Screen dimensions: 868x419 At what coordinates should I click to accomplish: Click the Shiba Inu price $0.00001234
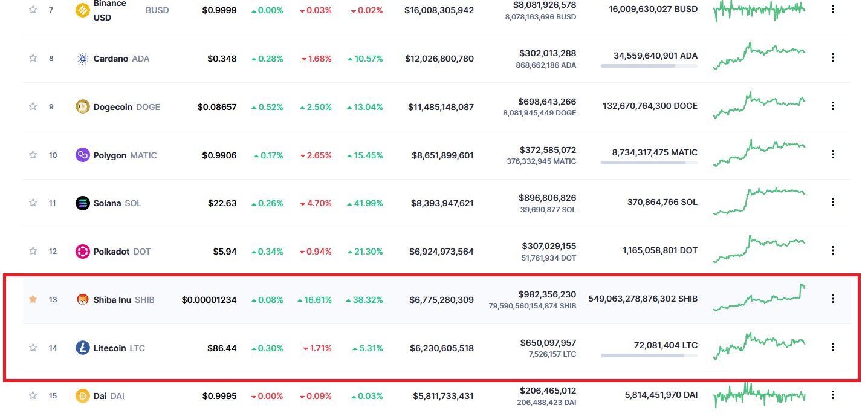click(x=209, y=300)
